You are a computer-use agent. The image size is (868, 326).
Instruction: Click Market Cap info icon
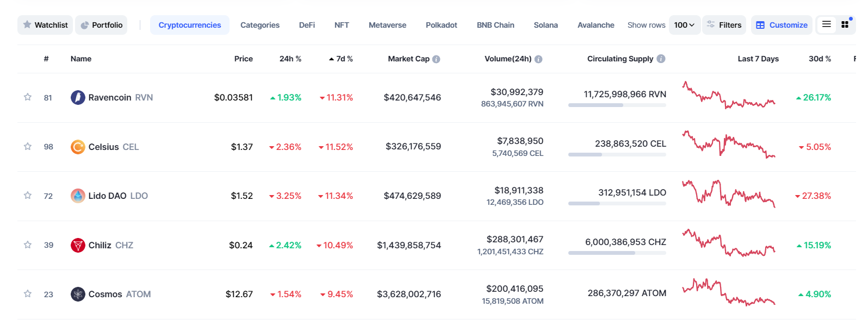point(436,59)
